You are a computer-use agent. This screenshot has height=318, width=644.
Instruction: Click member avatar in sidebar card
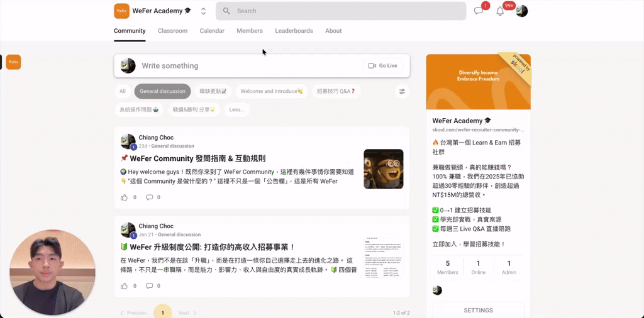tap(438, 290)
